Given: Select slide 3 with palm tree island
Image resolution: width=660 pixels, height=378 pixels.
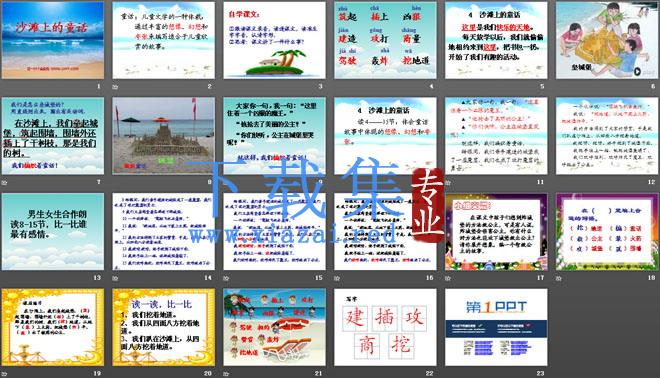Looking at the screenshot, I should pyautogui.click(x=274, y=40).
